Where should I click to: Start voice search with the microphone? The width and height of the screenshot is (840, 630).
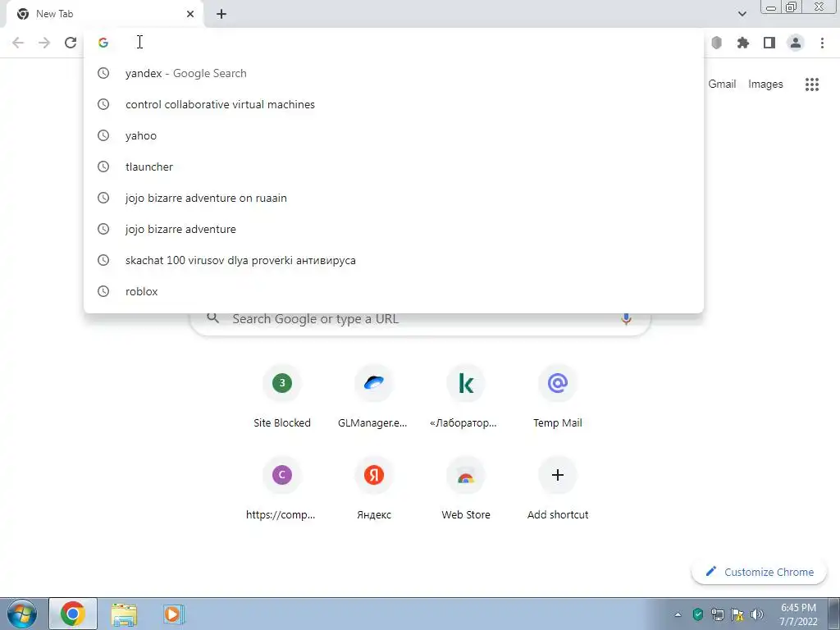(x=626, y=319)
